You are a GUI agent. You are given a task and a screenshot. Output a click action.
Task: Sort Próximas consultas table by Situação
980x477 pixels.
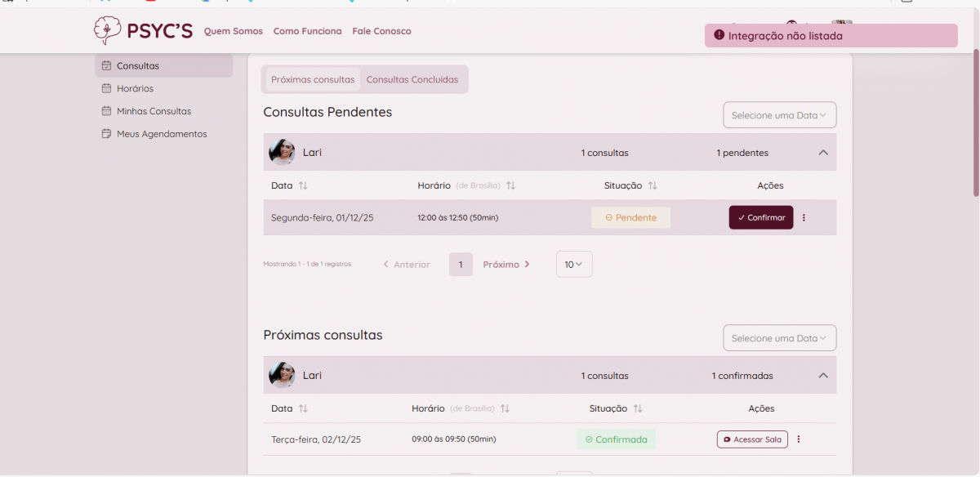(638, 408)
